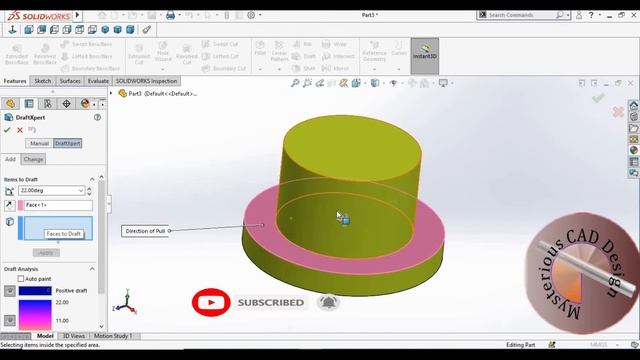This screenshot has height=360, width=640.
Task: Click the Face<1> neutral plane field
Action: coord(58,205)
